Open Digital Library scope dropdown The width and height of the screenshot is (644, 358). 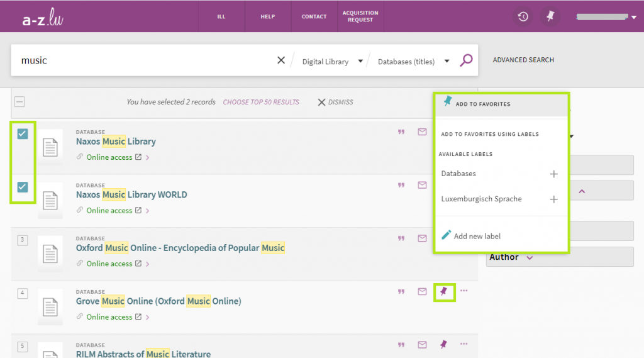[x=332, y=62]
